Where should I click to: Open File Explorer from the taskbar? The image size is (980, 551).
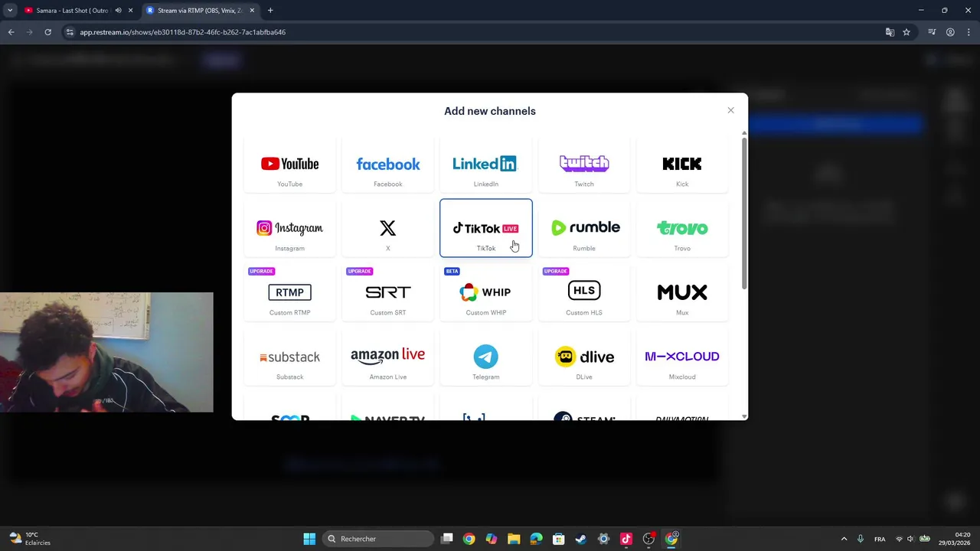coord(514,539)
